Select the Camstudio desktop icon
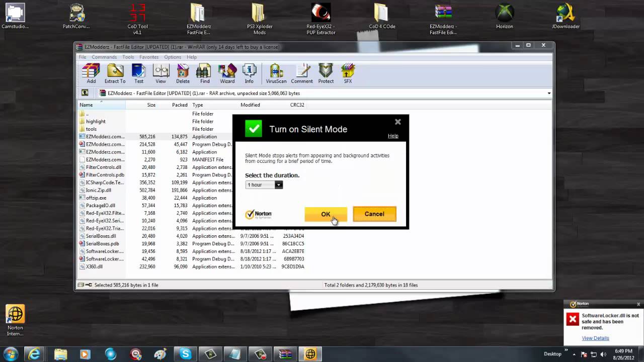Screen dimensions: 644x362 (15, 17)
